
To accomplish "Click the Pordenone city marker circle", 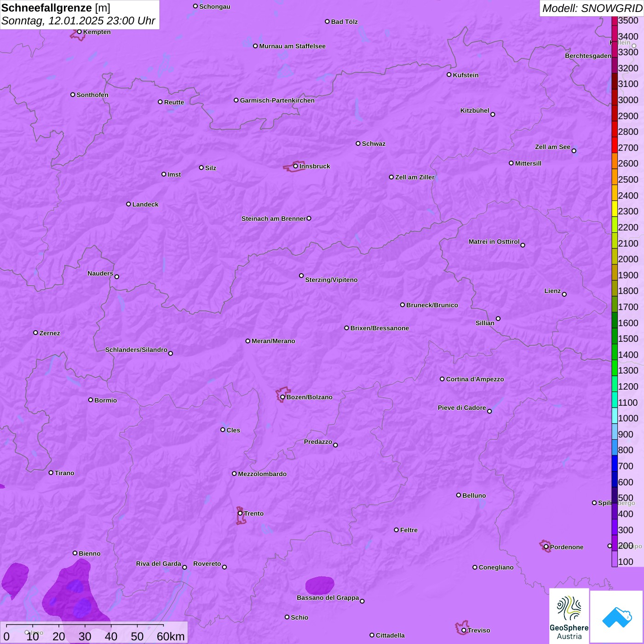I will [546, 547].
